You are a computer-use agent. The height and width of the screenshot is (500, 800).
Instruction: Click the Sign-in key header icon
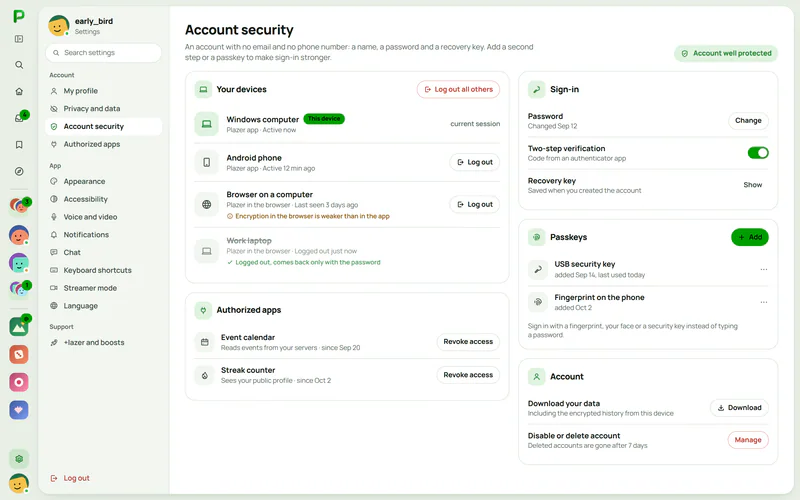pyautogui.click(x=536, y=89)
